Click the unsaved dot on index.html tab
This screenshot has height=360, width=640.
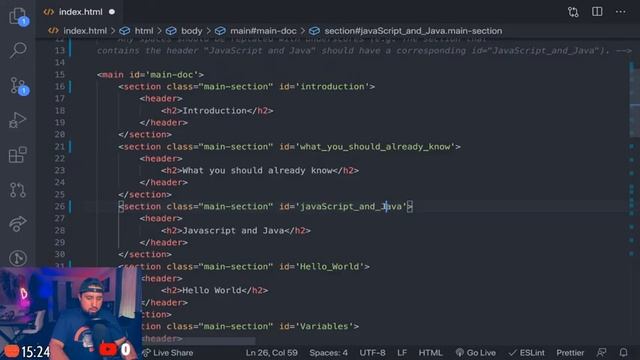[x=112, y=12]
